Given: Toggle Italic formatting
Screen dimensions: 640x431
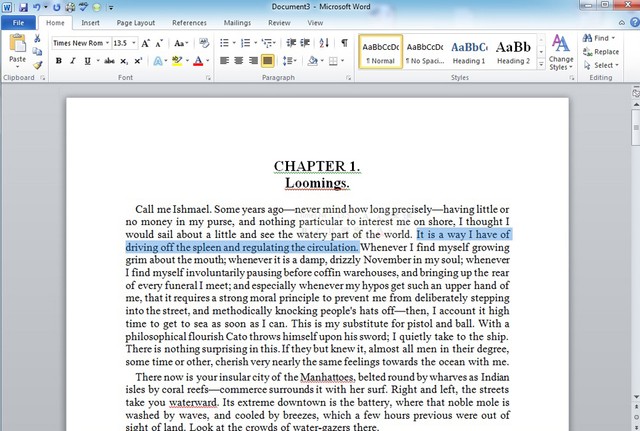Looking at the screenshot, I should pos(73,61).
